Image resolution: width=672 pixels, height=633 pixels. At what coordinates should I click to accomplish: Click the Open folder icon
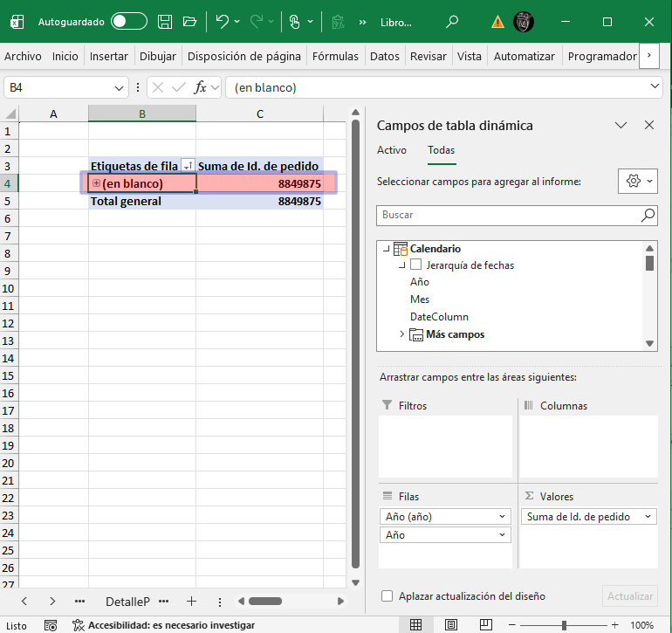coord(189,22)
